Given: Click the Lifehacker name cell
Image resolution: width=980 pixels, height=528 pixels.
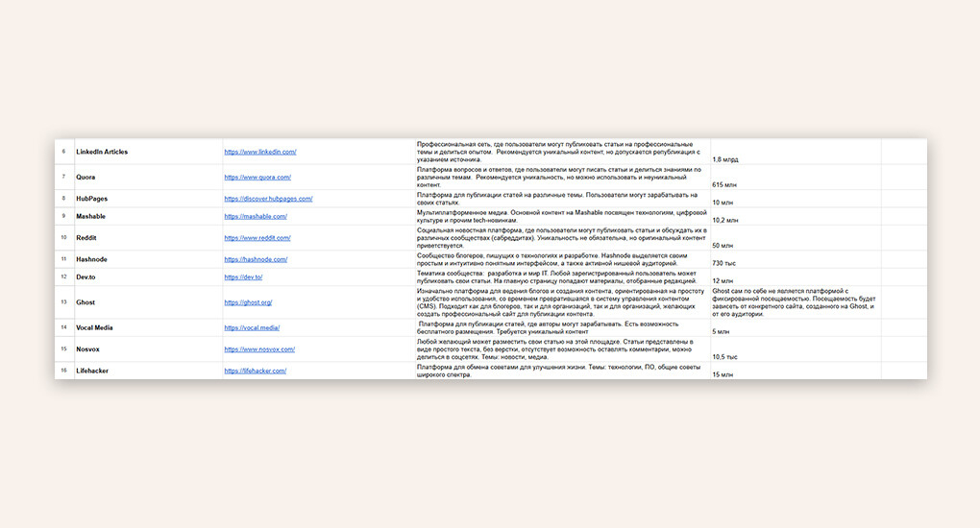Looking at the screenshot, I should [x=148, y=371].
